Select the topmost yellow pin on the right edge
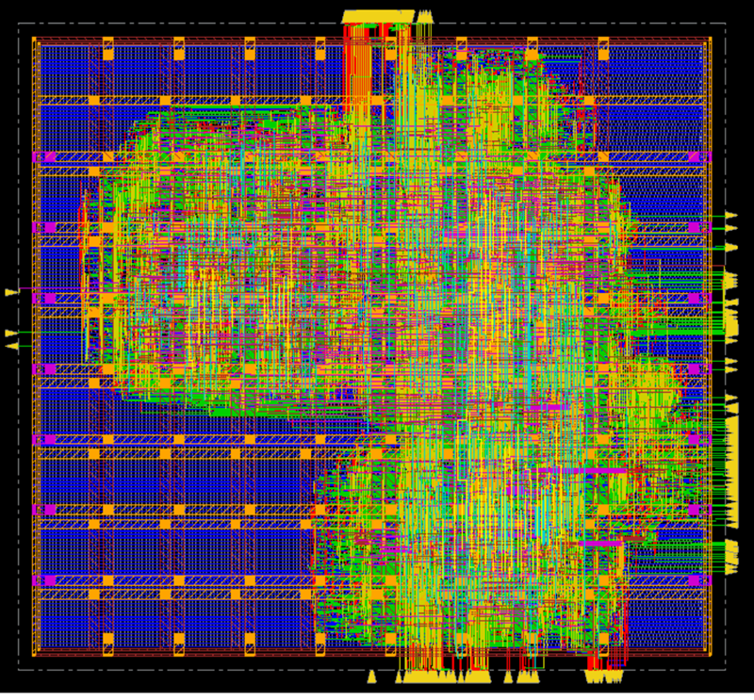This screenshot has width=754, height=700. 730,216
